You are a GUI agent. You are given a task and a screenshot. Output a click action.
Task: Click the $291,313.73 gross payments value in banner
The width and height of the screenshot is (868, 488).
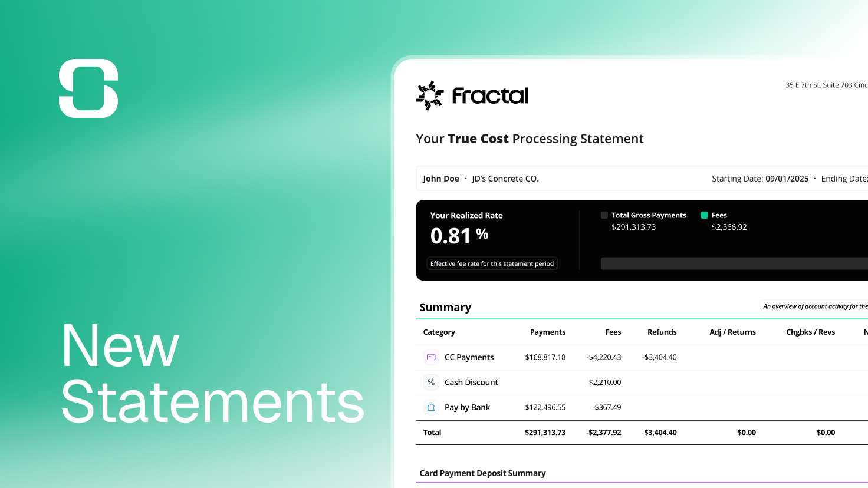tap(633, 227)
